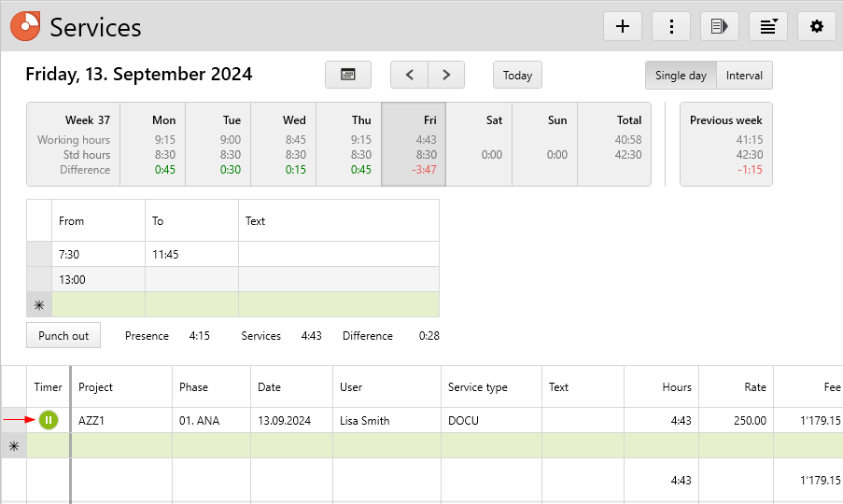Select the DOCU service type cell

pos(490,420)
